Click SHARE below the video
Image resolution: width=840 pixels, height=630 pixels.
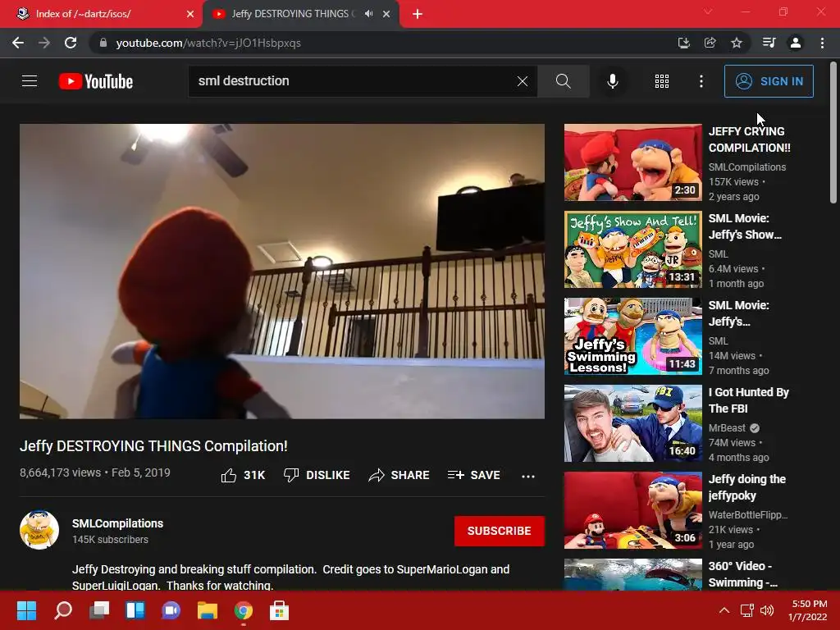tap(399, 475)
